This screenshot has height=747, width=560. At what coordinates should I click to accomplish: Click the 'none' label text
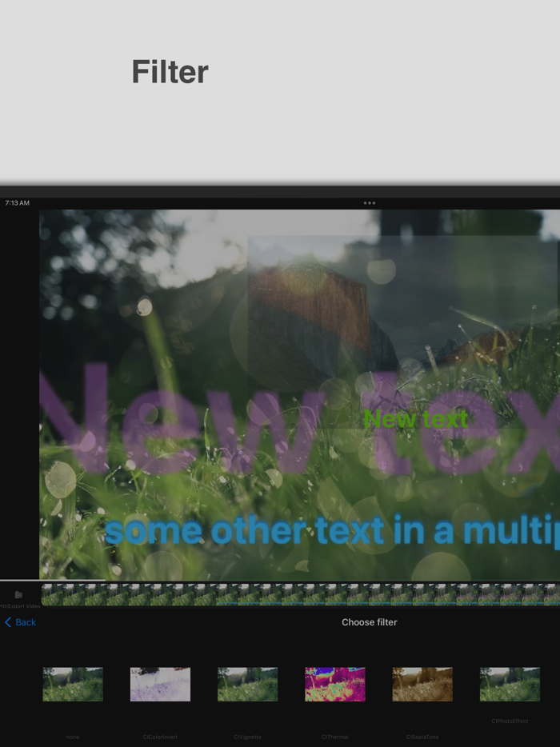pyautogui.click(x=73, y=737)
